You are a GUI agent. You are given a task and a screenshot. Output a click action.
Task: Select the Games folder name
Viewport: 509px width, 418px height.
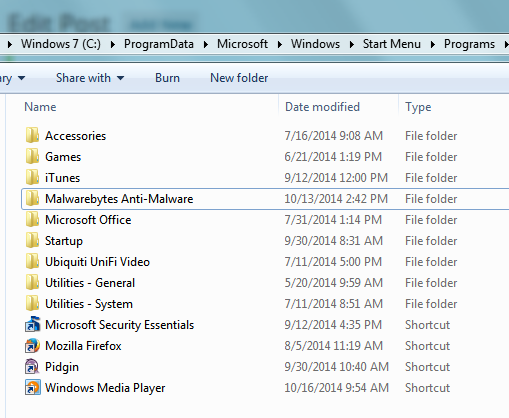click(x=63, y=157)
